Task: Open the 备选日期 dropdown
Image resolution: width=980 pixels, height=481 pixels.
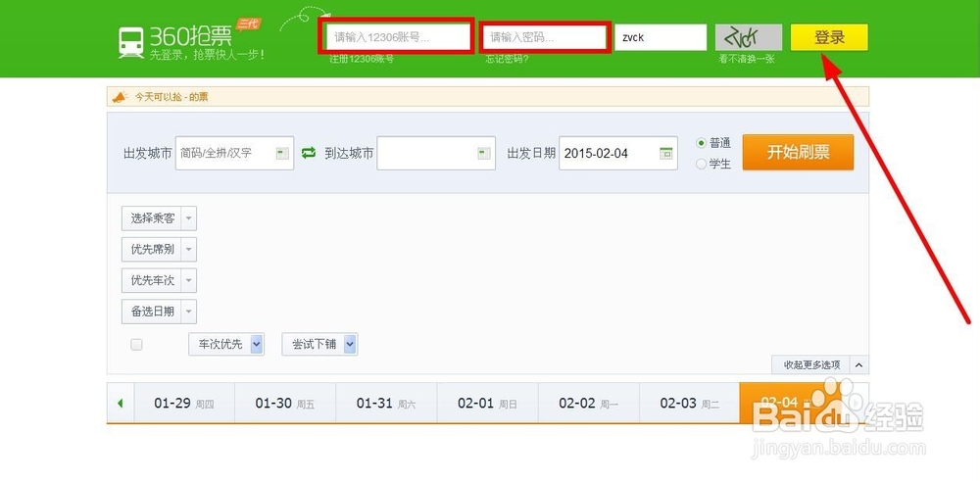Action: point(159,312)
